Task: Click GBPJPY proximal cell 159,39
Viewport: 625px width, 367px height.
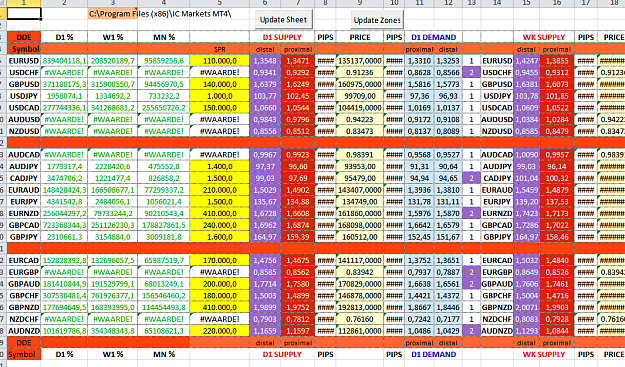Action: click(298, 237)
